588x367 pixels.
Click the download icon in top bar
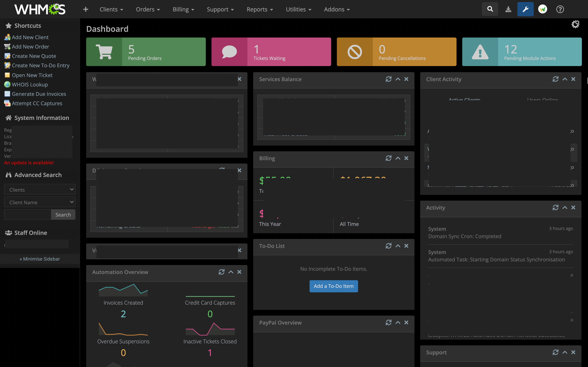pyautogui.click(x=508, y=9)
